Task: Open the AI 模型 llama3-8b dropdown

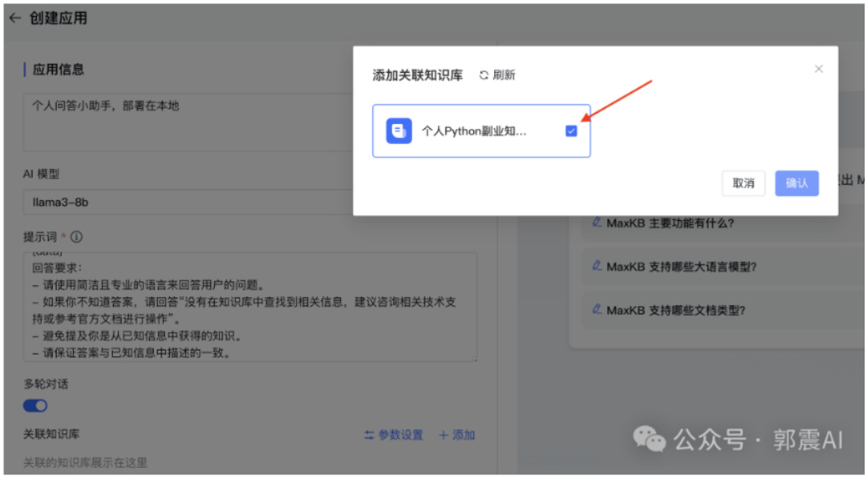Action: point(188,203)
